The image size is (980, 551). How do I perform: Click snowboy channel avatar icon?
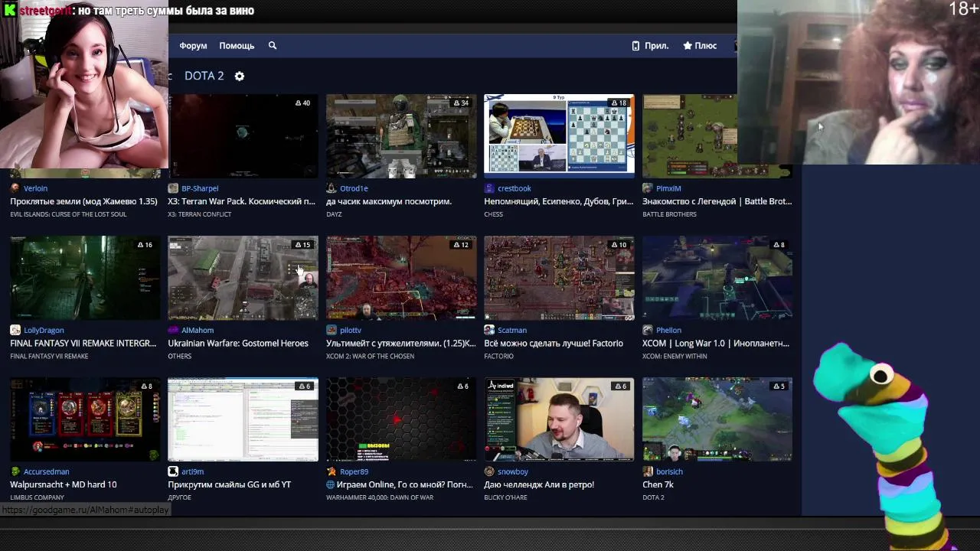tap(489, 471)
